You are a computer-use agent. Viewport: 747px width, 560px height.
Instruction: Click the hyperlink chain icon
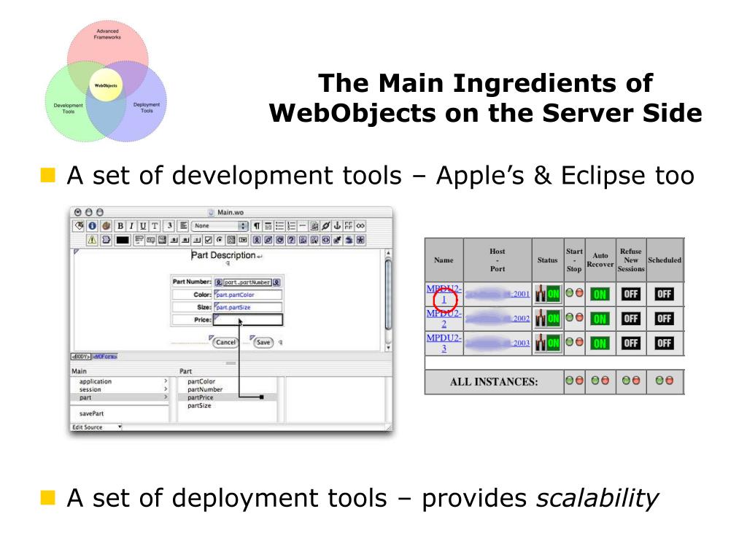coord(326,226)
